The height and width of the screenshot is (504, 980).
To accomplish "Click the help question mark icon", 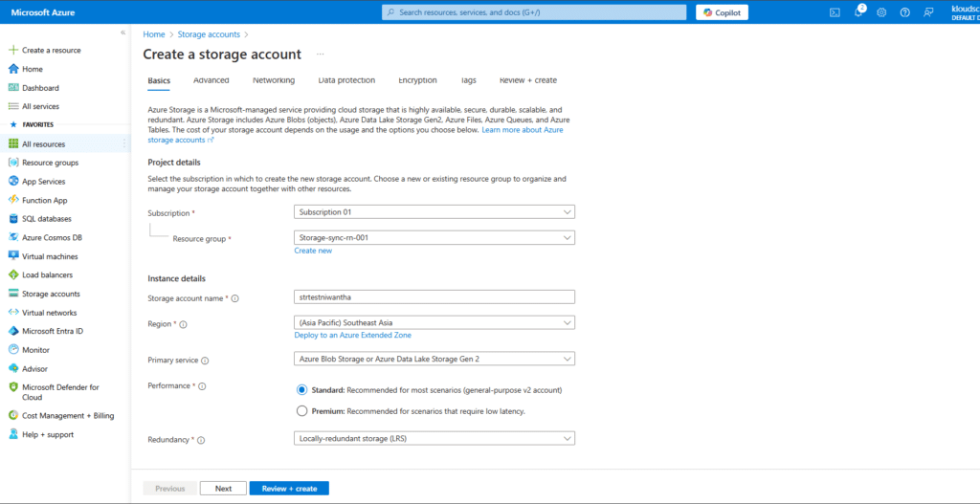I will (x=904, y=12).
